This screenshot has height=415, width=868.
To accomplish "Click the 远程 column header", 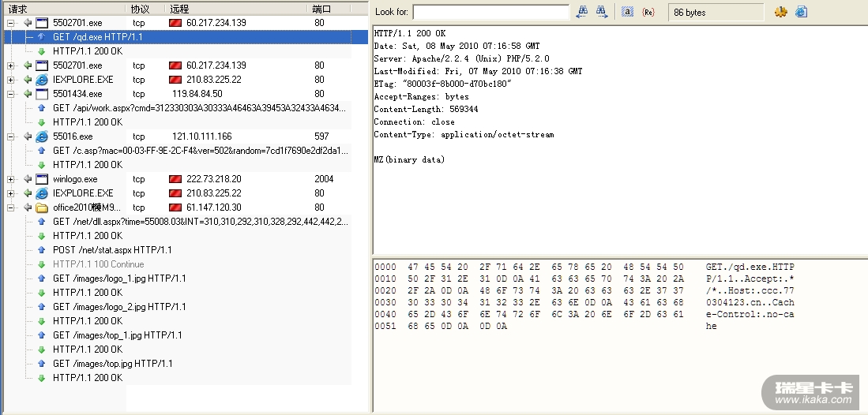I will click(237, 9).
